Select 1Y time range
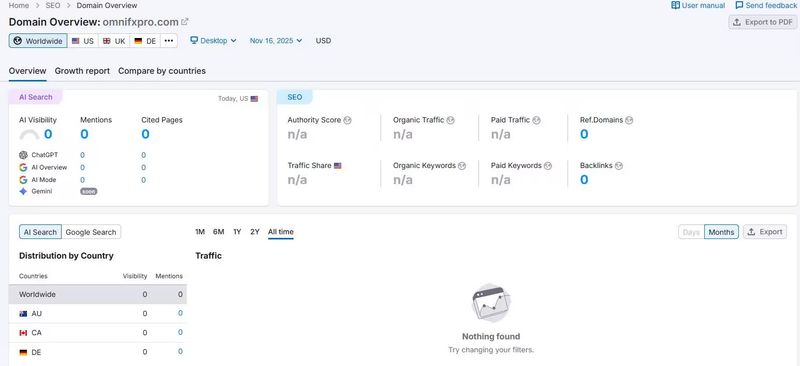 [x=237, y=232]
